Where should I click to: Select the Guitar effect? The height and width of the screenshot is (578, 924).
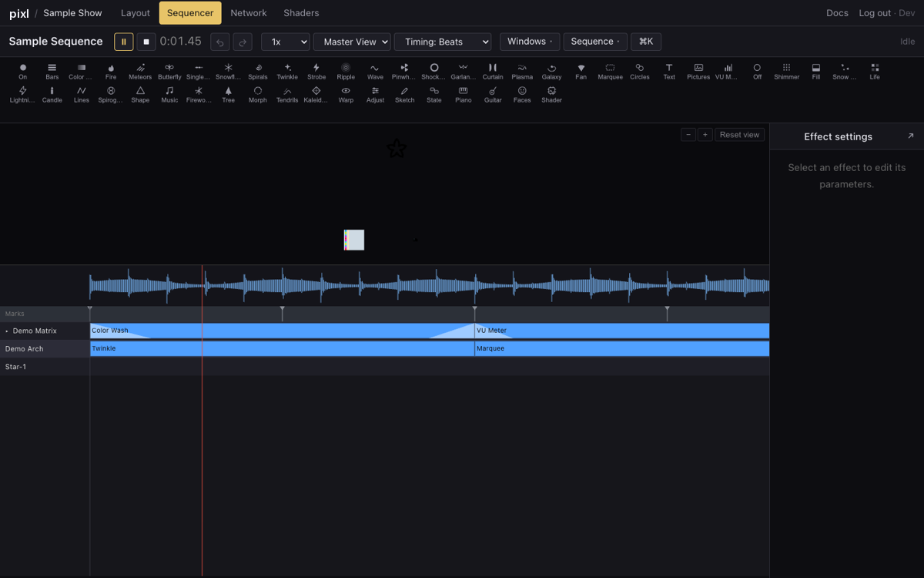click(493, 95)
